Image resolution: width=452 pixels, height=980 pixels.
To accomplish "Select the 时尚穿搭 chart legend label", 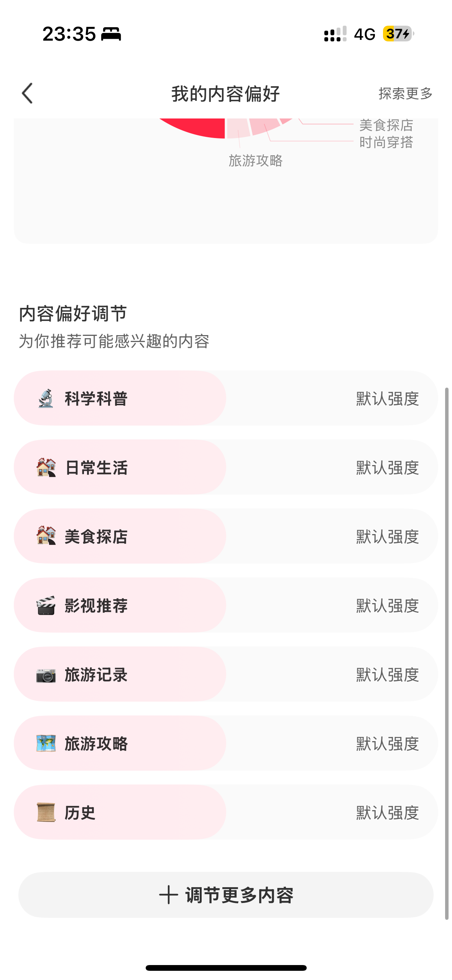I will click(x=386, y=142).
